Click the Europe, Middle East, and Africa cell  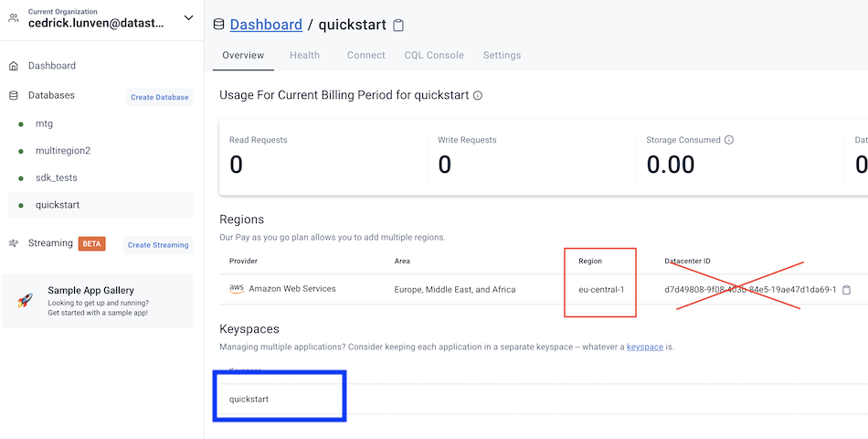pyautogui.click(x=455, y=289)
